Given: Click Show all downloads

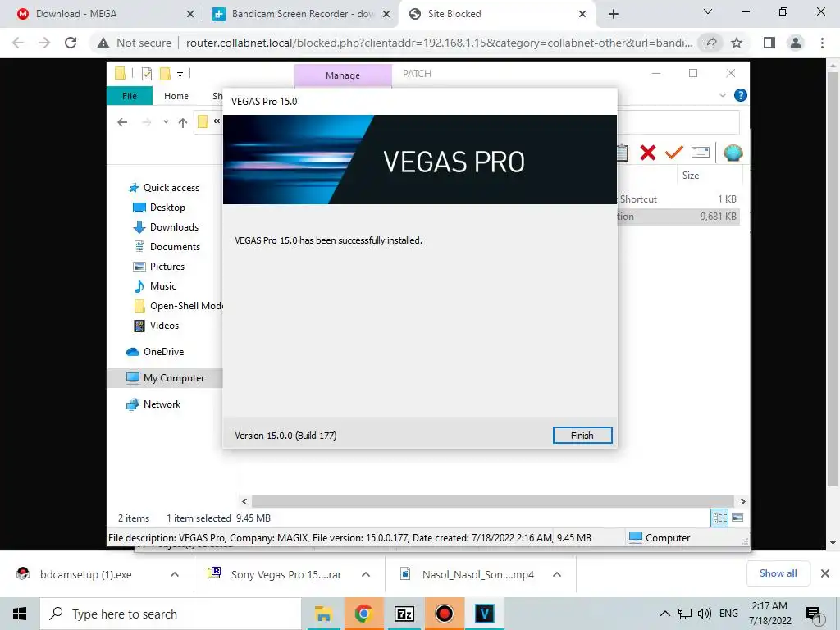Looking at the screenshot, I should coord(778,573).
